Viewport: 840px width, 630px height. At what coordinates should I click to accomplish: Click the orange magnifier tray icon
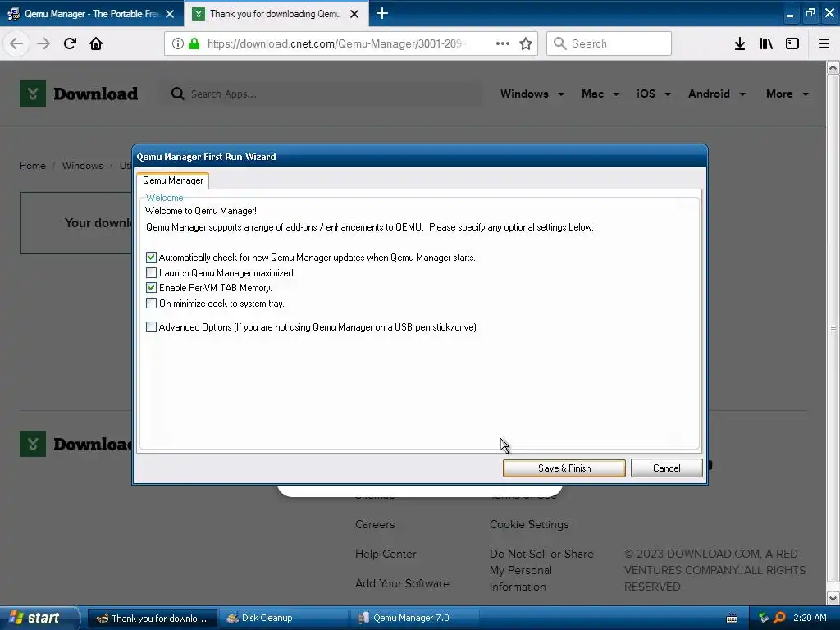[779, 618]
